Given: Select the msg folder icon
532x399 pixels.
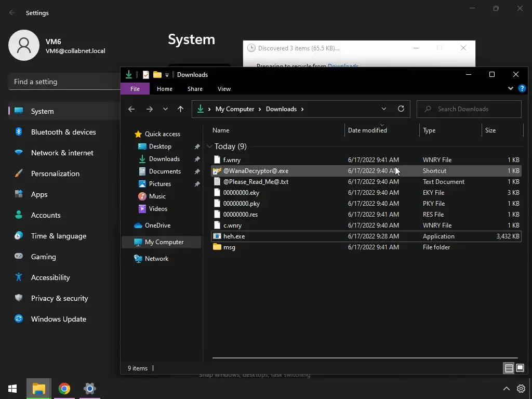Looking at the screenshot, I should point(217,247).
